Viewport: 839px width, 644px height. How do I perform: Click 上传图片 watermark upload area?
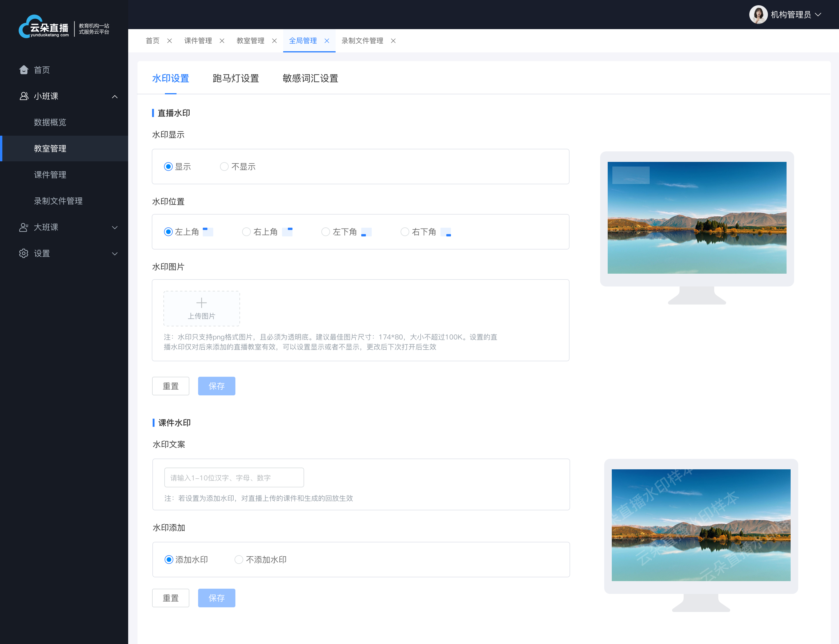[x=202, y=307]
